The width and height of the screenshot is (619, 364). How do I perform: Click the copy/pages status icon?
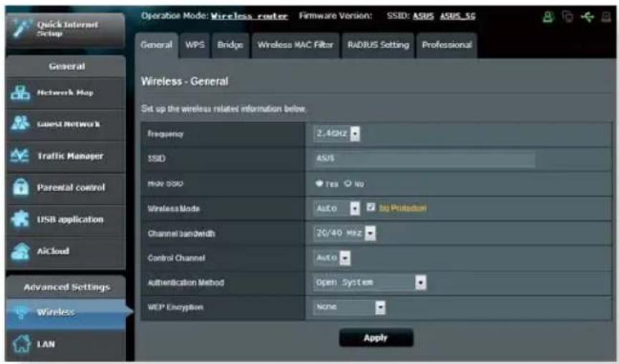pyautogui.click(x=567, y=16)
